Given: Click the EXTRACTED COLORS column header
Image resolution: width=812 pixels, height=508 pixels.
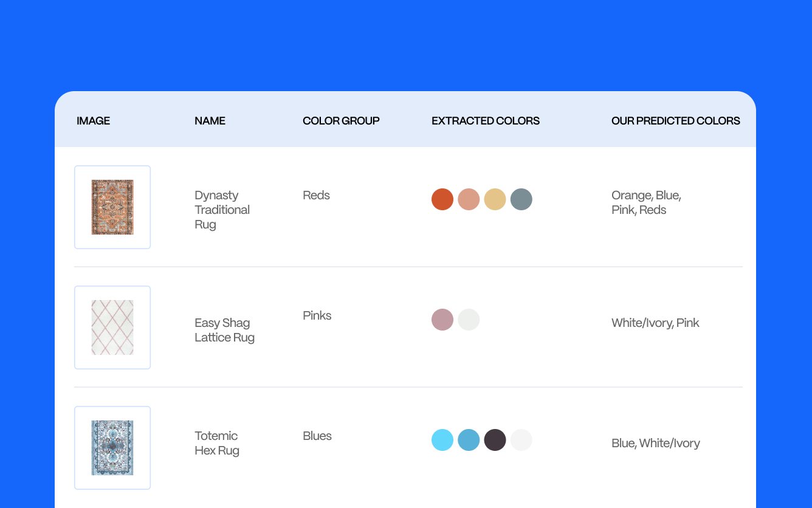Looking at the screenshot, I should pyautogui.click(x=485, y=120).
